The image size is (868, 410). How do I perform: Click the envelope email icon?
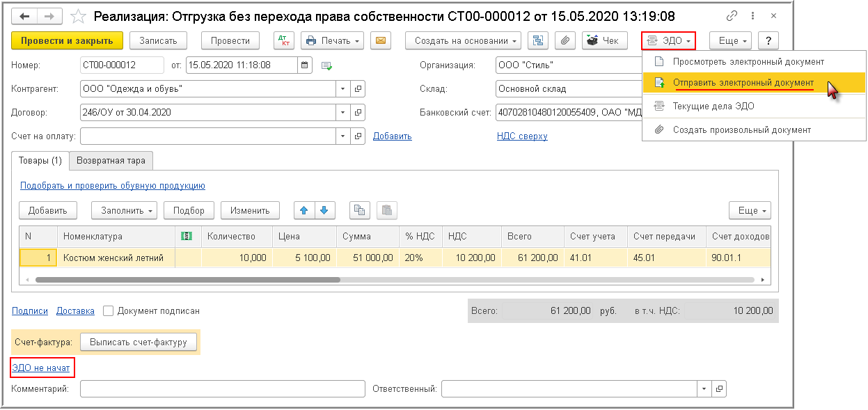click(x=380, y=41)
